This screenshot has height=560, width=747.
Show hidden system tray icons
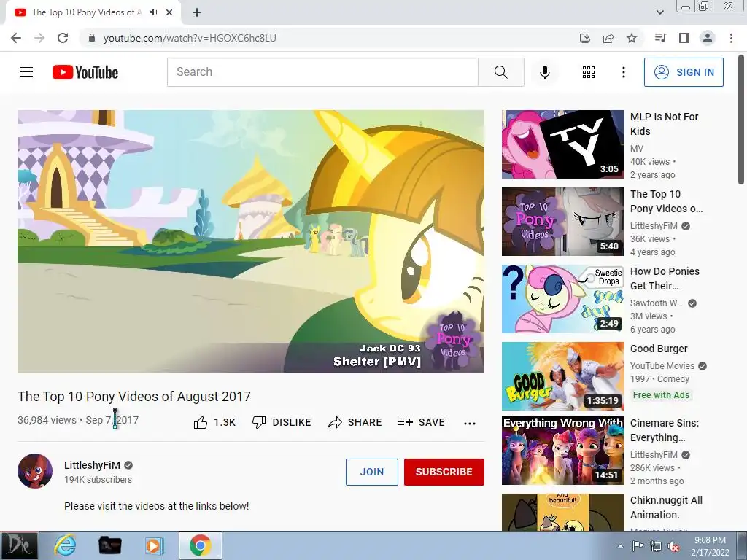pos(620,547)
